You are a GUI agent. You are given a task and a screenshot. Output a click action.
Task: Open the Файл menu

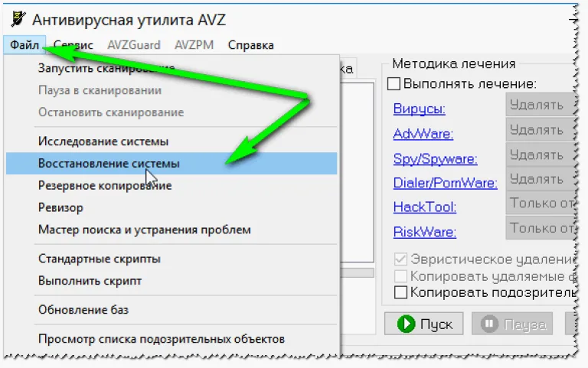point(24,45)
